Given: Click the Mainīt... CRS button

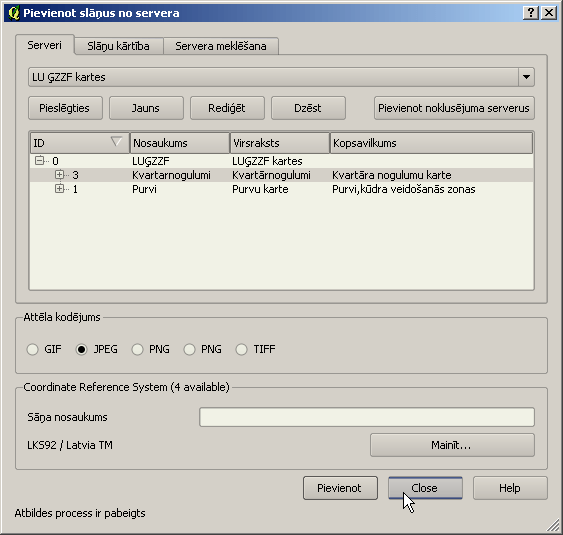Looking at the screenshot, I should click(452, 445).
